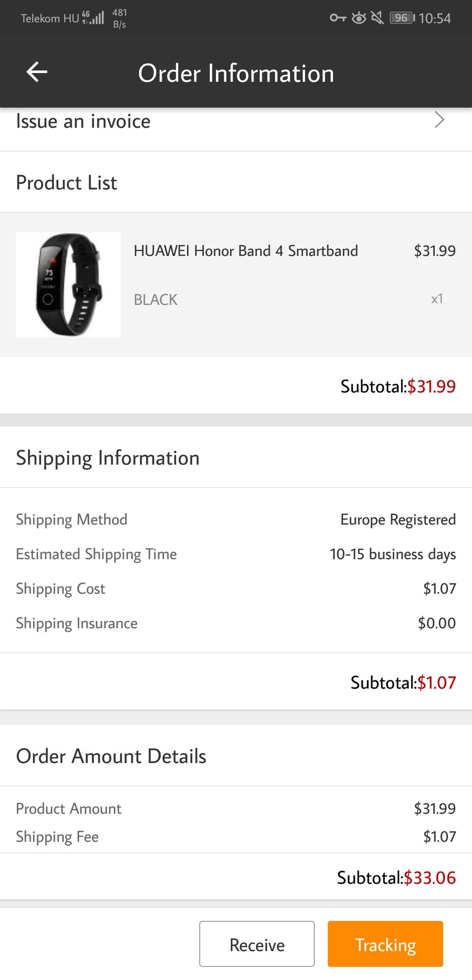
Task: Tap the Product List section header
Action: 67,182
